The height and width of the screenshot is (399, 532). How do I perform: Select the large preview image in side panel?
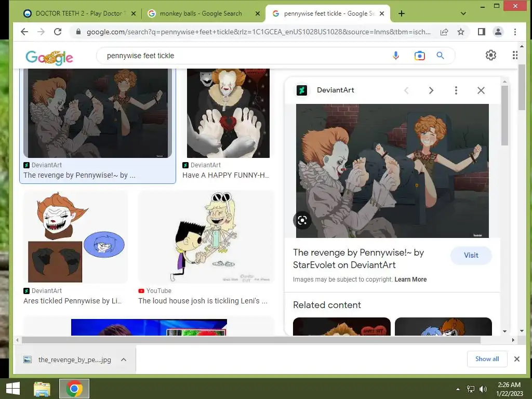coord(392,170)
